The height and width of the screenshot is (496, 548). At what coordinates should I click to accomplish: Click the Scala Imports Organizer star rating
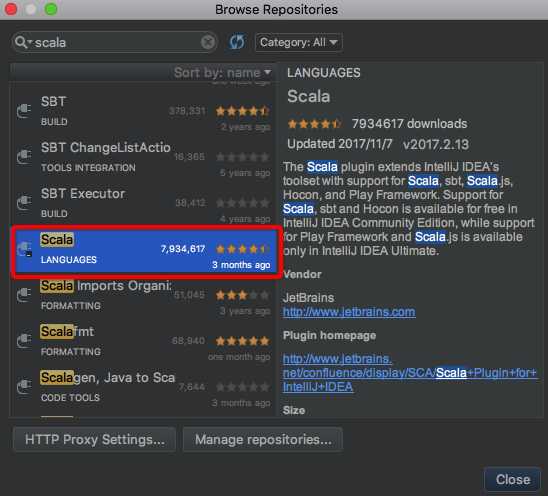click(242, 295)
